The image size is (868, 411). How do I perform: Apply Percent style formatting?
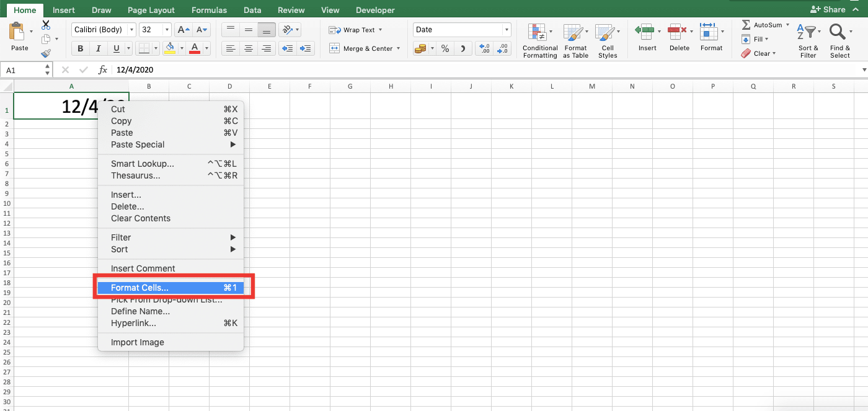click(x=445, y=47)
